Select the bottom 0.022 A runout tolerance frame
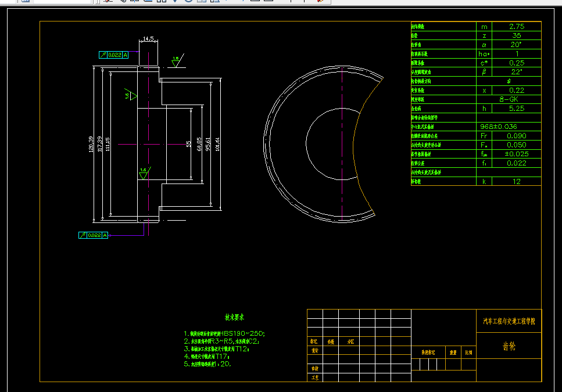The width and height of the screenshot is (562, 392). pos(93,235)
